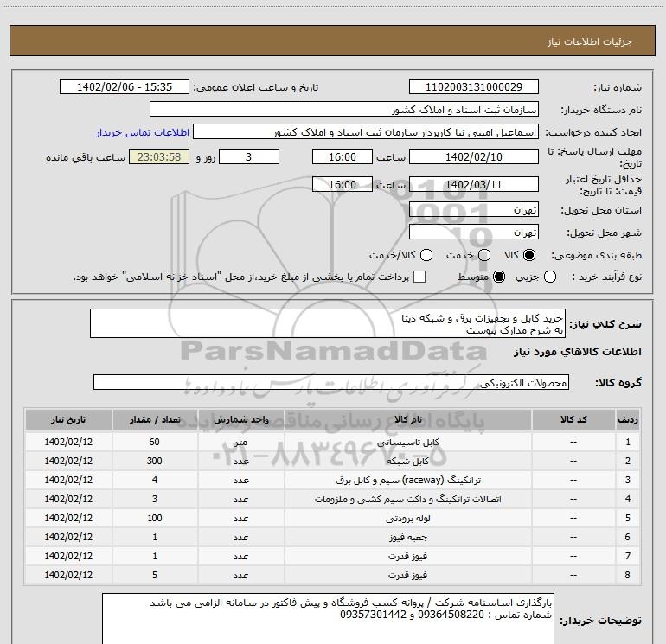Image resolution: width=666 pixels, height=644 pixels.
Task: Click the announcement date field 1402/02/06 - 15:35
Action: (x=125, y=87)
